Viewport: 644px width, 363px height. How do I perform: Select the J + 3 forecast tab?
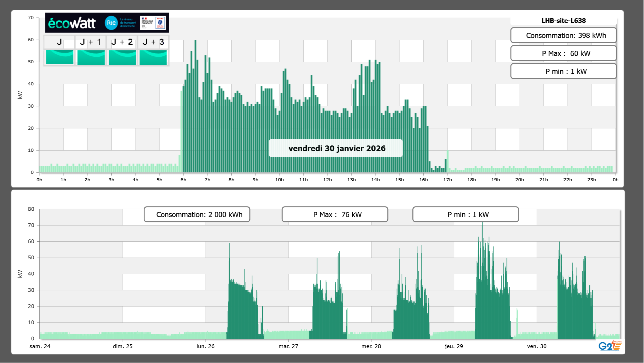pos(153,42)
